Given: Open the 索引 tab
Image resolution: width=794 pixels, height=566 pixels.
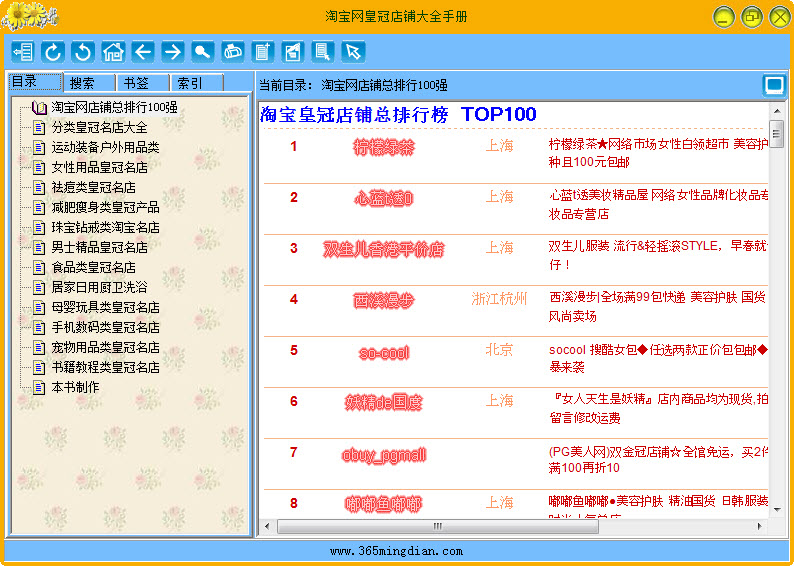Looking at the screenshot, I should click(197, 83).
